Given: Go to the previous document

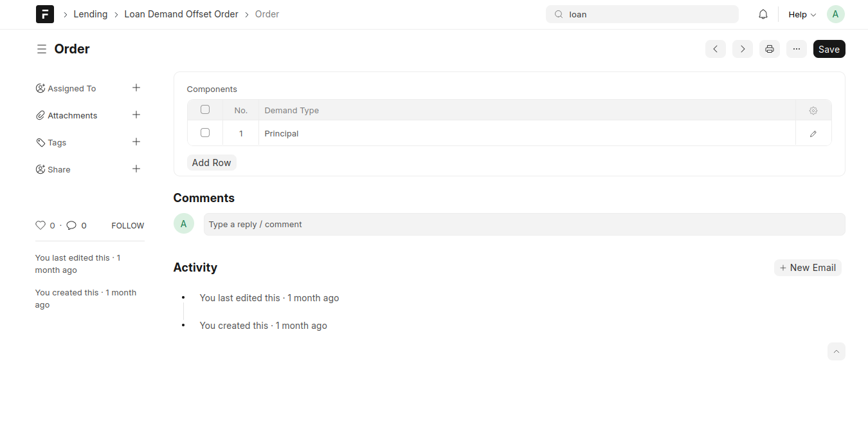Looking at the screenshot, I should tap(716, 49).
